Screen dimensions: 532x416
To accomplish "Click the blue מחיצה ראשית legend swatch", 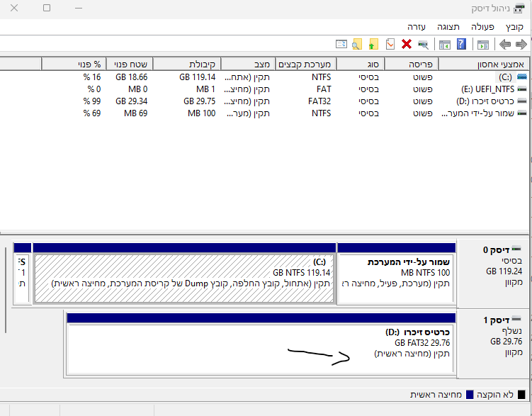I will pyautogui.click(x=470, y=395).
